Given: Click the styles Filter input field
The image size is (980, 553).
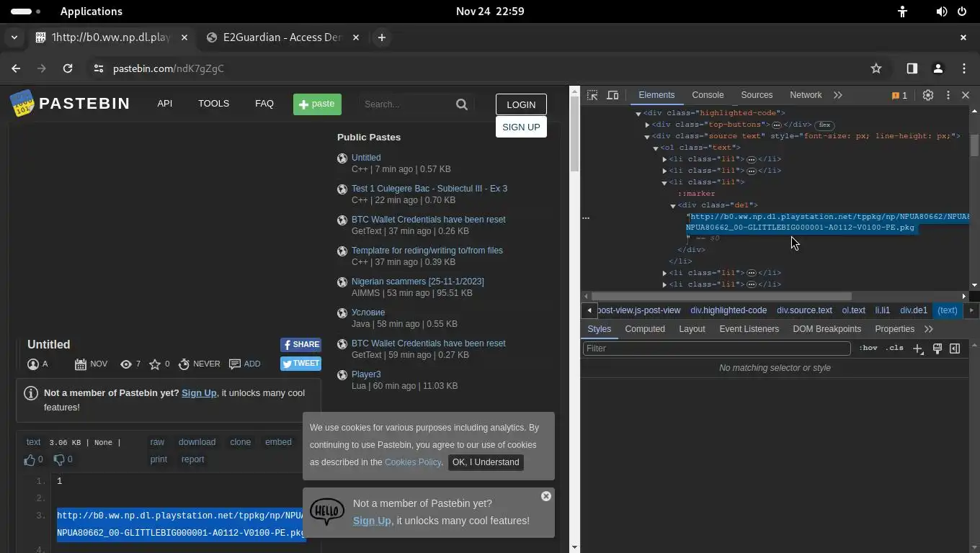Looking at the screenshot, I should (717, 349).
